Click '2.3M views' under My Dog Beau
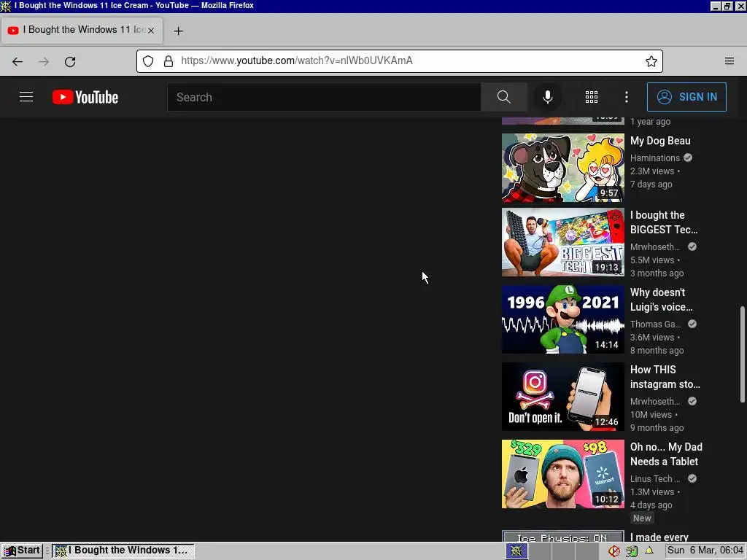This screenshot has height=560, width=747. (x=652, y=171)
